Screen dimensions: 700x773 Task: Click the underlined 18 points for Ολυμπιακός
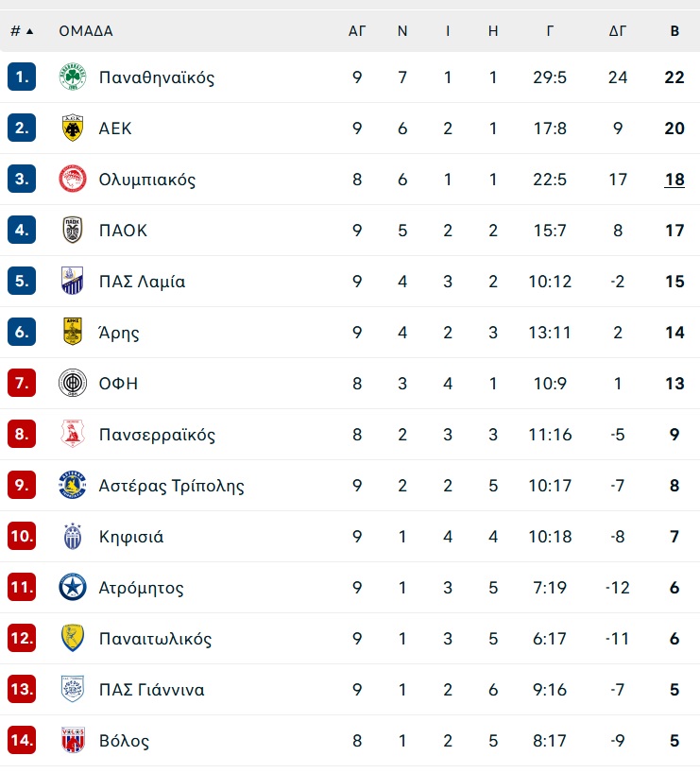tap(674, 180)
